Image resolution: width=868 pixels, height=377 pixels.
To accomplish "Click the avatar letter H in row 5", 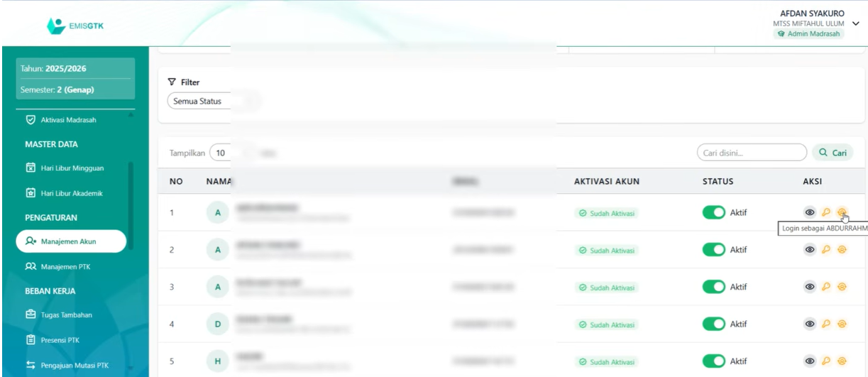I will tap(218, 362).
